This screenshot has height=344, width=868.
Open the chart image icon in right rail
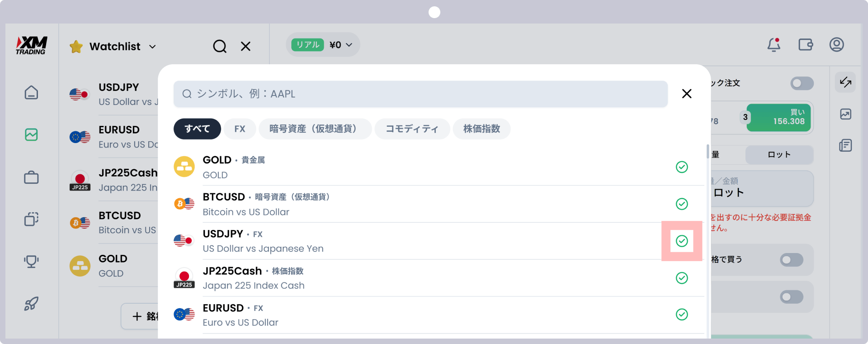[x=845, y=114]
